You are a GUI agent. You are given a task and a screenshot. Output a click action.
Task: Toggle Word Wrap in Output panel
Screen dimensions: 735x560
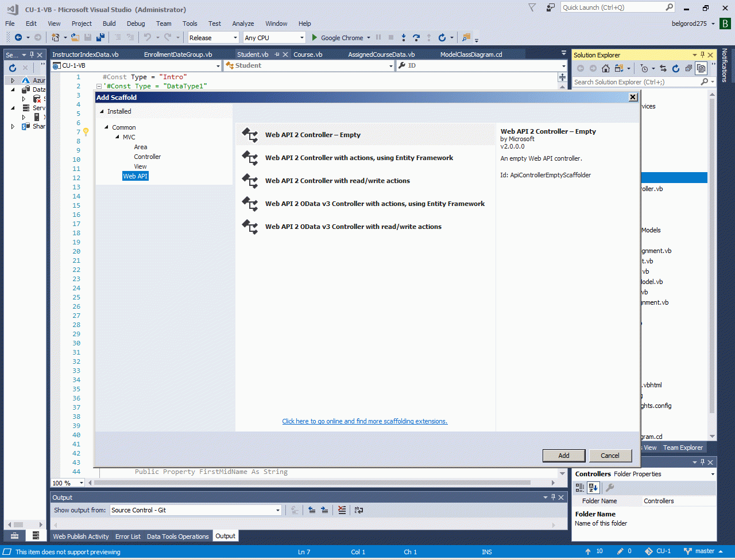(x=358, y=510)
